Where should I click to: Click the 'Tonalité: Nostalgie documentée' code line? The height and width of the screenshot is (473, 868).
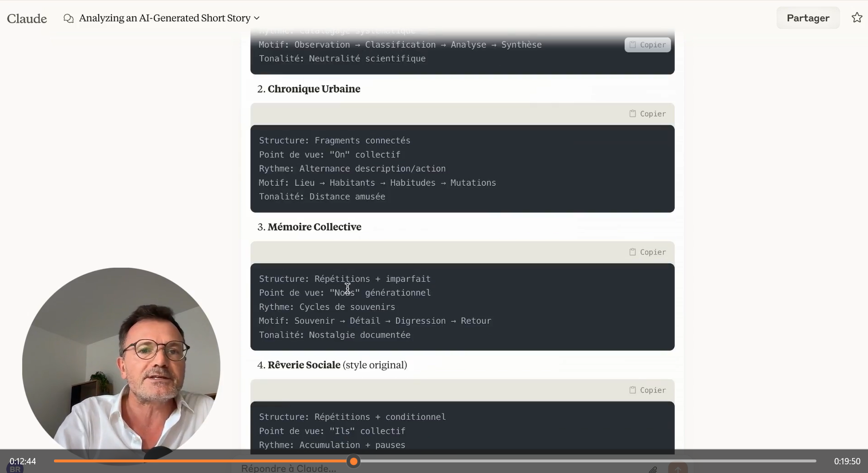point(334,335)
